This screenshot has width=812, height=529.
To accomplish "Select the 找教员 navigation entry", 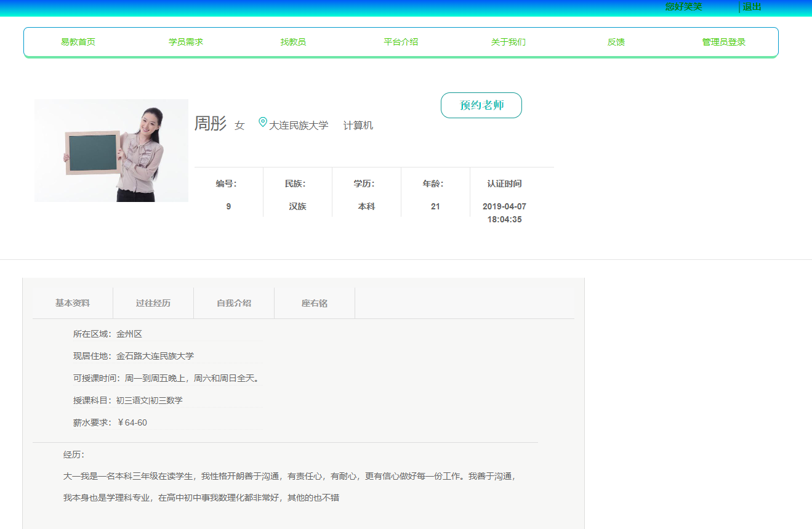I will pyautogui.click(x=293, y=42).
